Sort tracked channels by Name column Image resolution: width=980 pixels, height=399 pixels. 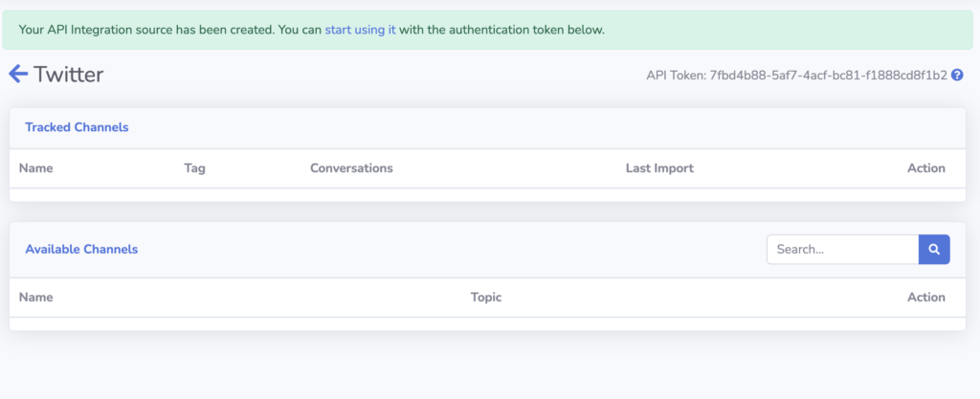tap(35, 168)
